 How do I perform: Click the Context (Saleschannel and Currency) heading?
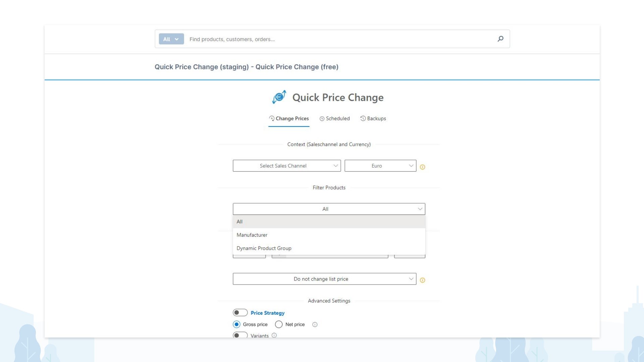(x=329, y=144)
